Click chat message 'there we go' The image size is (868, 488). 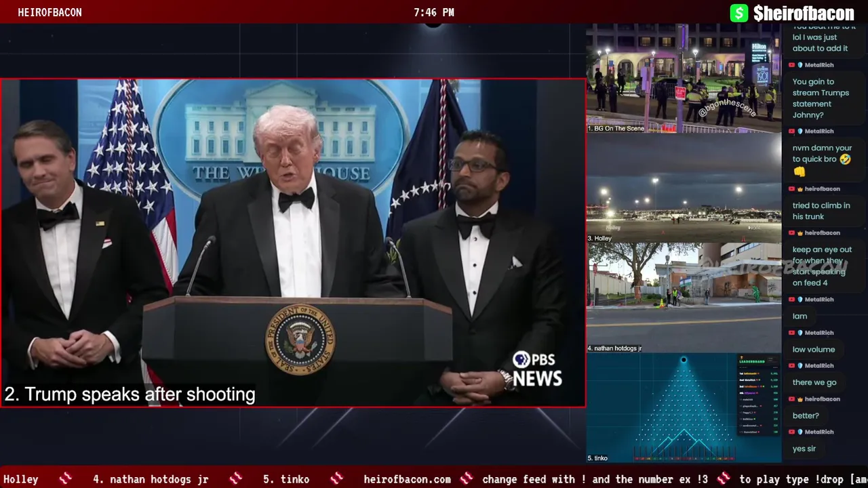(814, 382)
